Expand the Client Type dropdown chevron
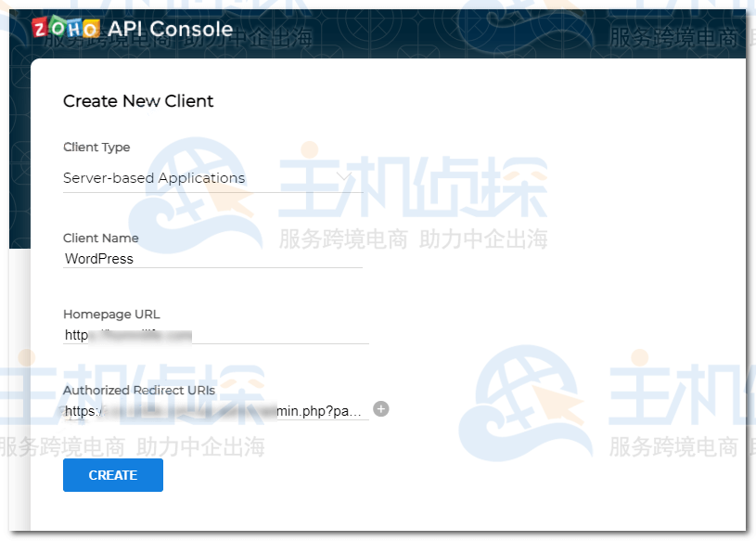 coord(343,176)
